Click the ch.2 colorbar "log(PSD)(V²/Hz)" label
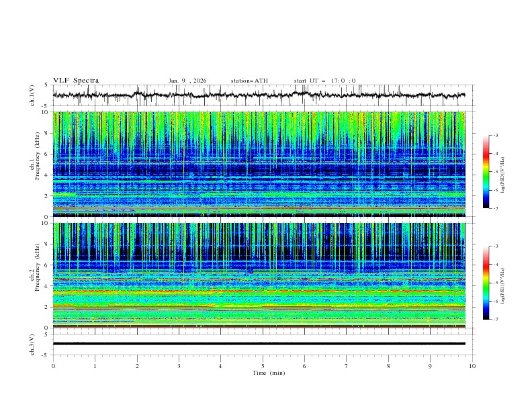532x411 pixels. pyautogui.click(x=503, y=286)
